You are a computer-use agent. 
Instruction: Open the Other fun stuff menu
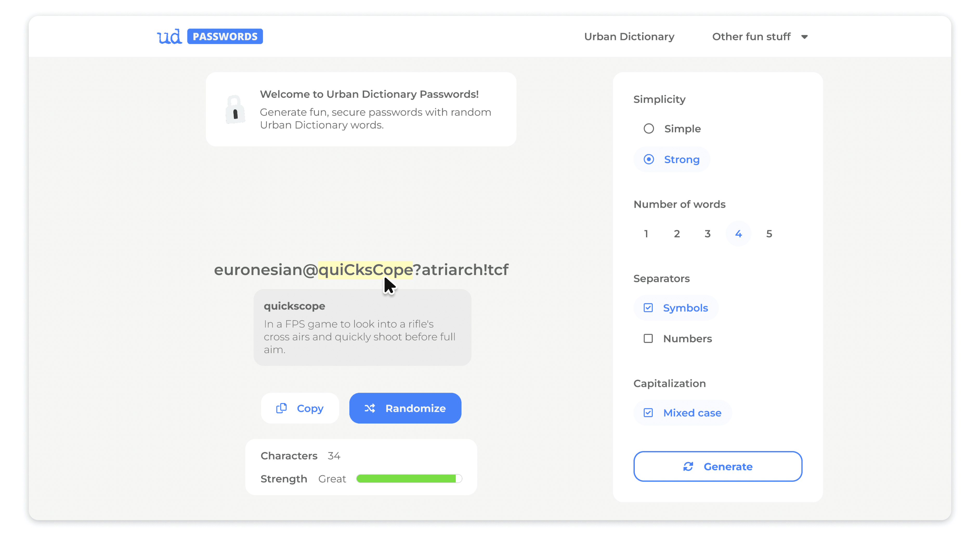pyautogui.click(x=751, y=37)
